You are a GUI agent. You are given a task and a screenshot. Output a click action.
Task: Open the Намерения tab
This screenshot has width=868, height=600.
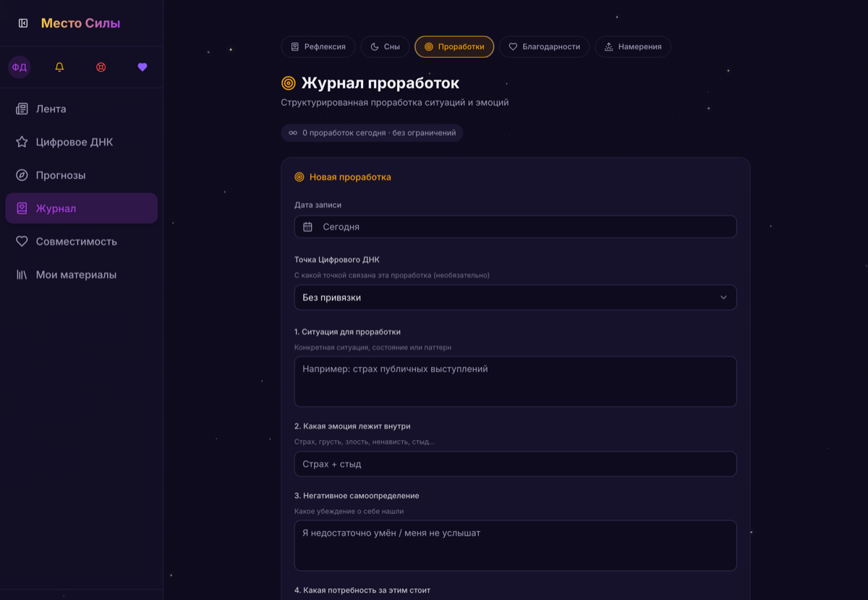(633, 46)
